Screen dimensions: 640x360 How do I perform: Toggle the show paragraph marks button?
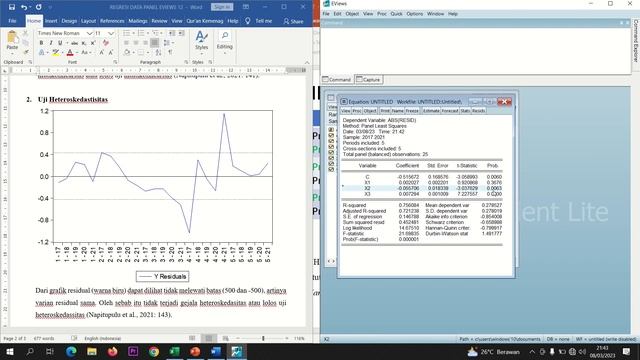[x=170, y=52]
